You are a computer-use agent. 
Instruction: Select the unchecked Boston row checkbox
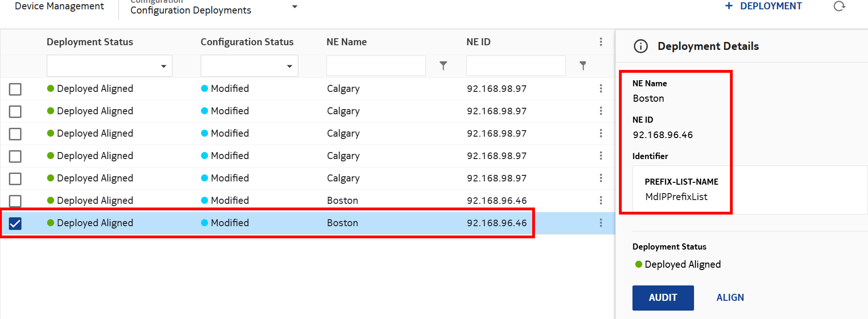tap(15, 201)
